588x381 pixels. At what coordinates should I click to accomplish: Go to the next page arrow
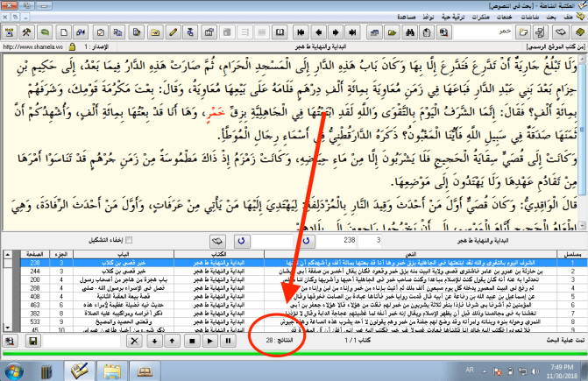click(336, 32)
